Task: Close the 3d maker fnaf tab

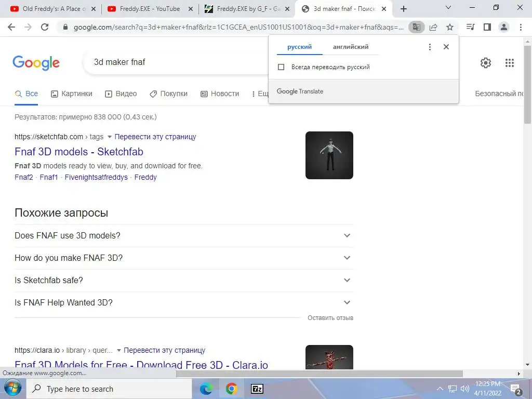Action: point(384,9)
